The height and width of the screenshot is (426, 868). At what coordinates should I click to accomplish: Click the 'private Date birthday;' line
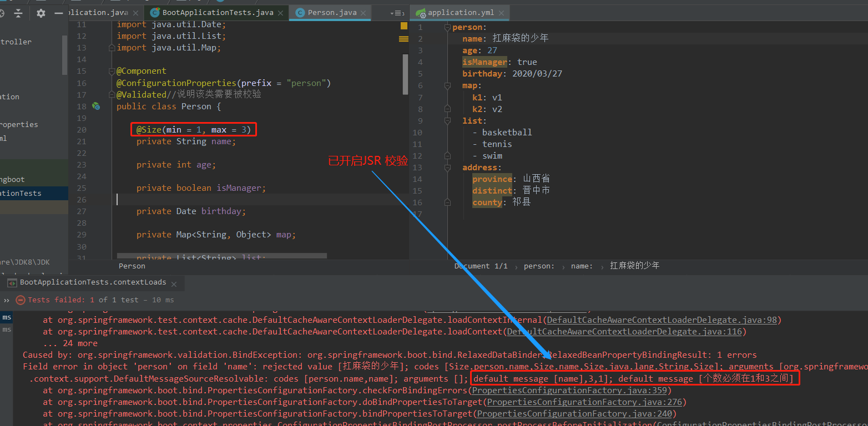point(191,211)
